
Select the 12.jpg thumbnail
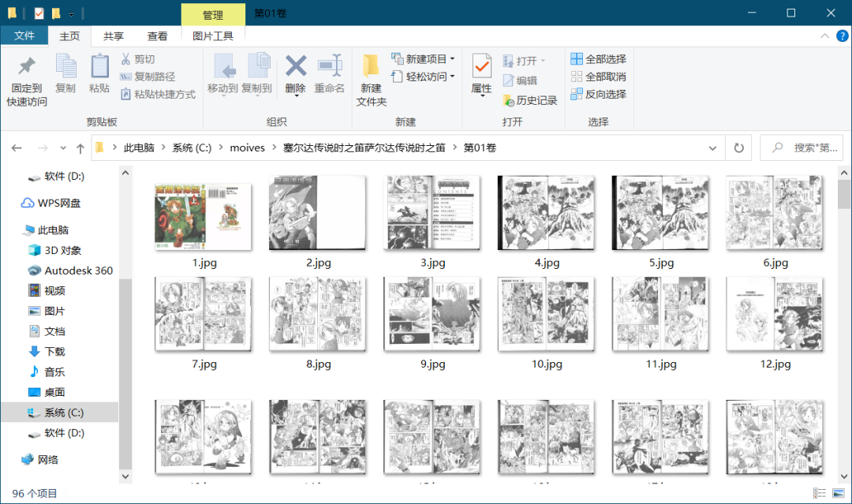(x=775, y=314)
